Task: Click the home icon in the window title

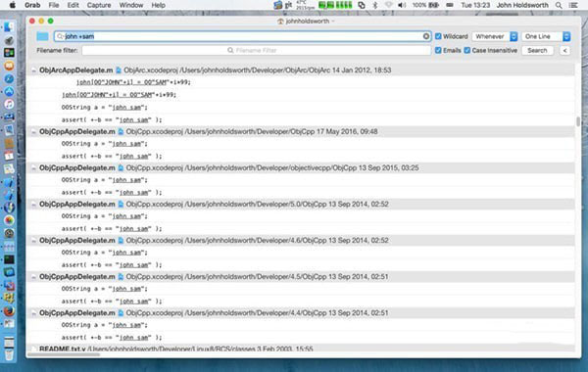Action: pos(280,22)
